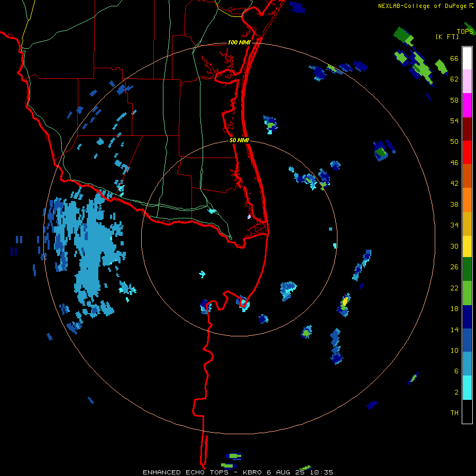
Task: Select the bright red legend swatch
Action: 467,152
